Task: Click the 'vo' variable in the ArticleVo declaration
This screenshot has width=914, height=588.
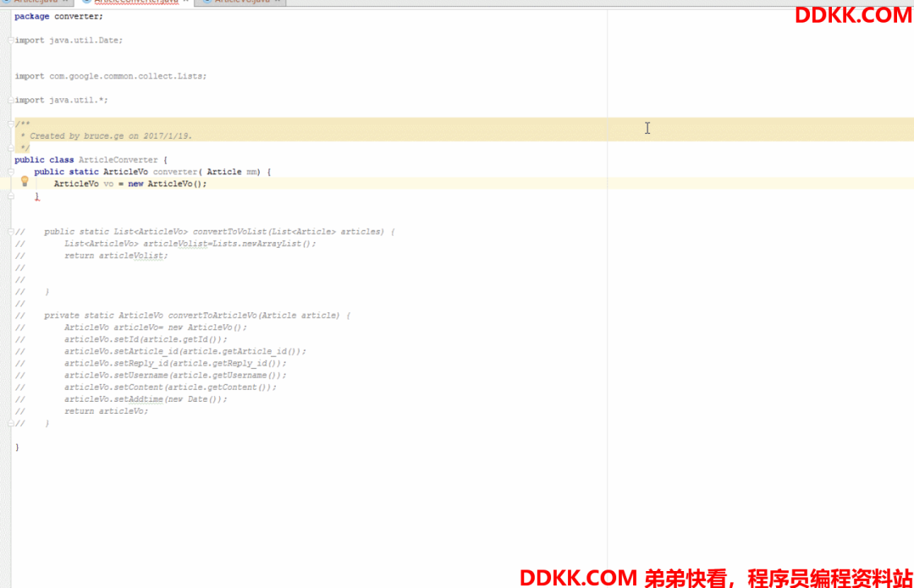Action: click(108, 184)
